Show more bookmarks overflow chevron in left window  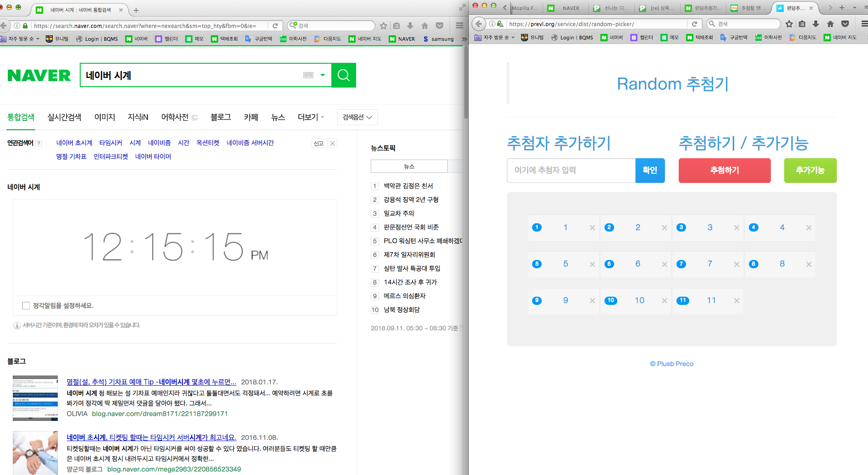click(464, 39)
